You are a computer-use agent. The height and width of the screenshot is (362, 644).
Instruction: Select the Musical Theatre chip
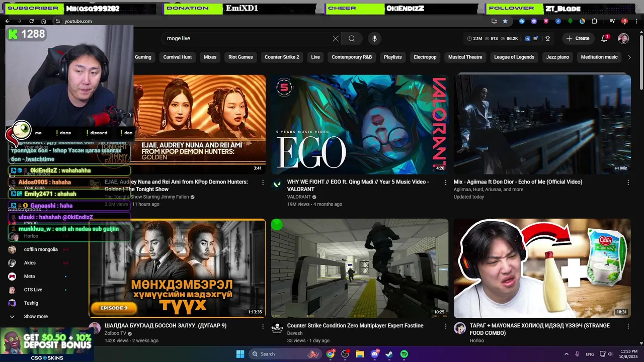[465, 57]
